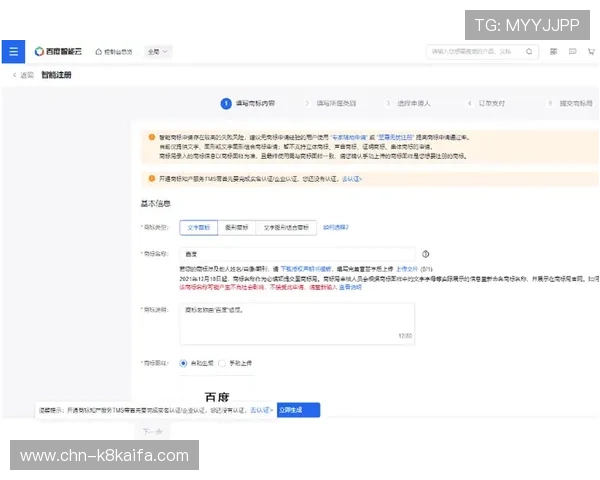600x480 pixels.
Task: Click the Baidu AI Cloud logo
Action: coord(58,51)
